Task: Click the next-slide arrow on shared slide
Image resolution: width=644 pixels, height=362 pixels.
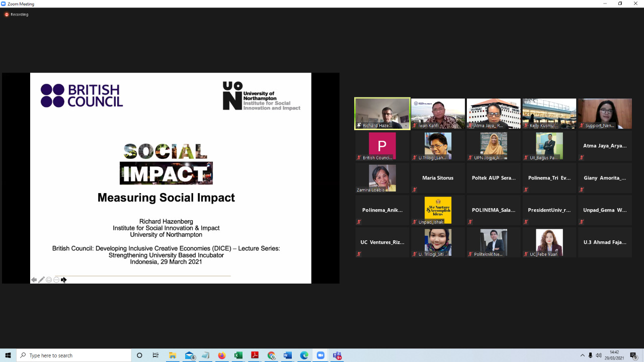Action: click(x=64, y=280)
